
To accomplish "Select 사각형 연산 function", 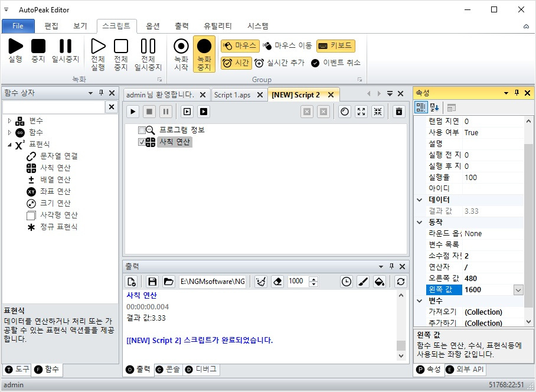I will click(x=59, y=215).
